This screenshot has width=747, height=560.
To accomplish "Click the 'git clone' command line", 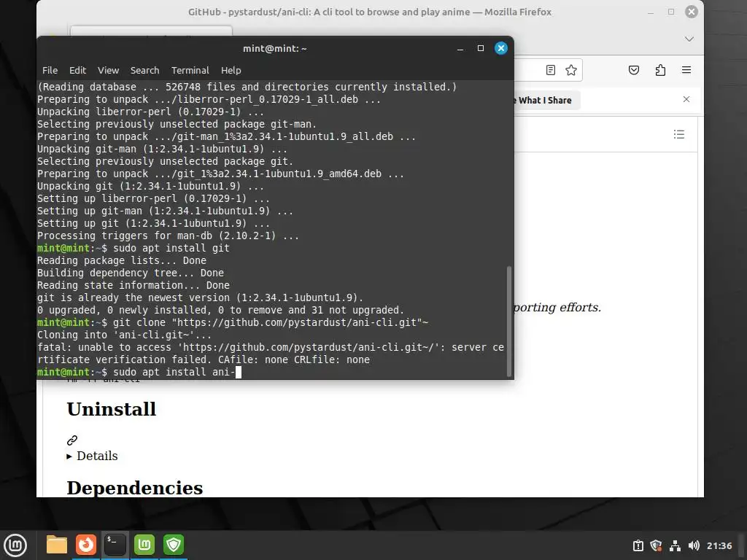I will pos(233,322).
